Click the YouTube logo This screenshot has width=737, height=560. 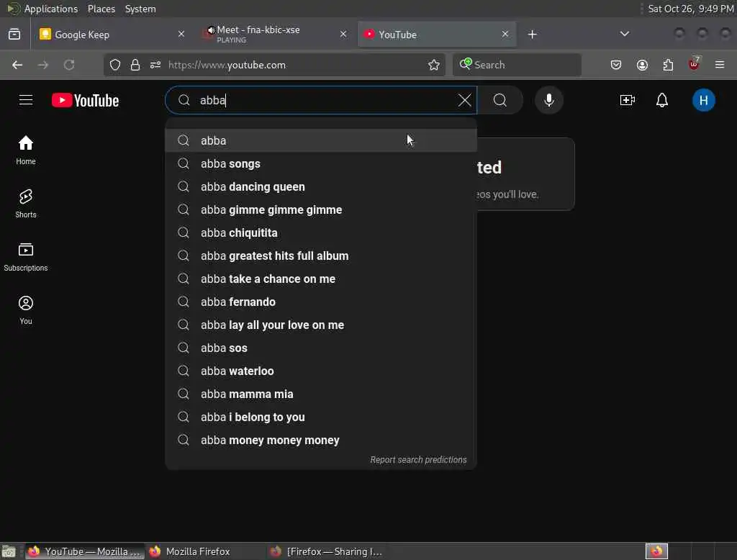coord(85,100)
